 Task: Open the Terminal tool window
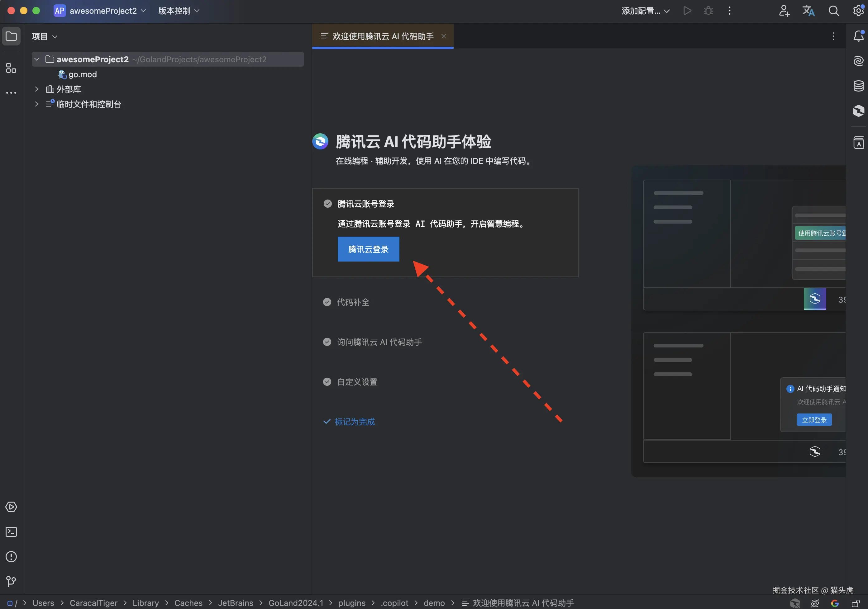pyautogui.click(x=11, y=532)
